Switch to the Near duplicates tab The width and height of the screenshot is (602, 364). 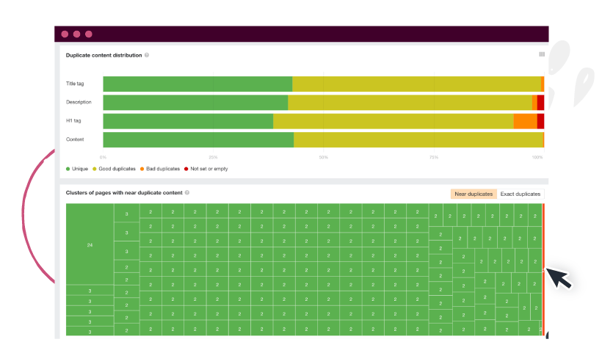[474, 194]
